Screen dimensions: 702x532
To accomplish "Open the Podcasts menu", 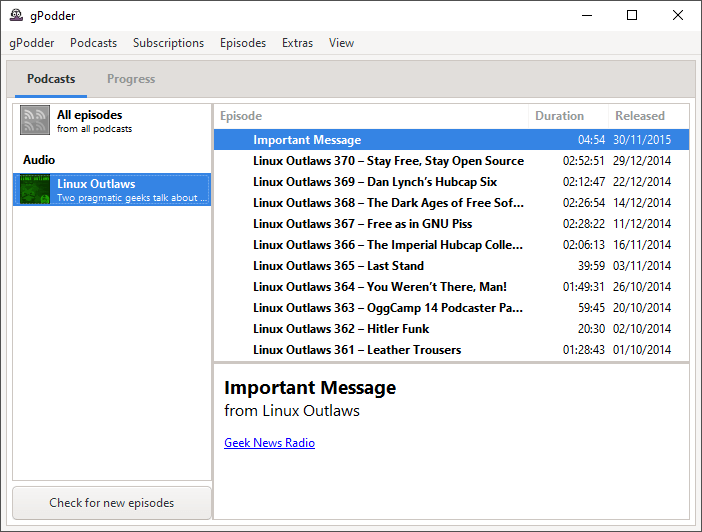I will 93,43.
